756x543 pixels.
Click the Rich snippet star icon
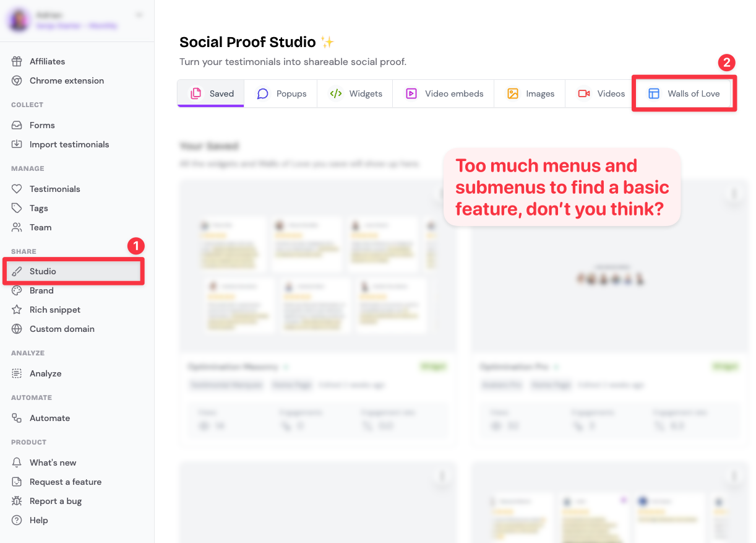[x=17, y=310]
